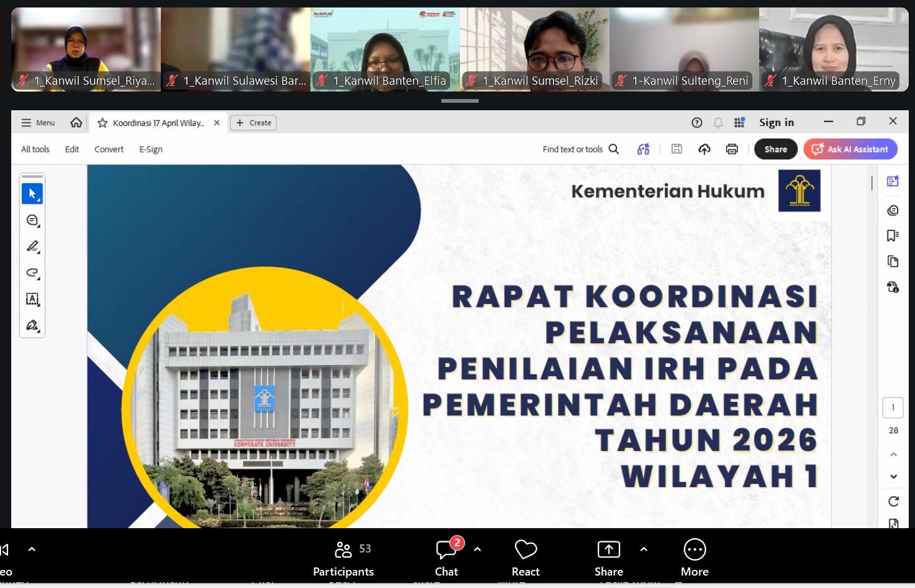Go to next page with down chevron
Image resolution: width=915 pixels, height=588 pixels.
[893, 477]
